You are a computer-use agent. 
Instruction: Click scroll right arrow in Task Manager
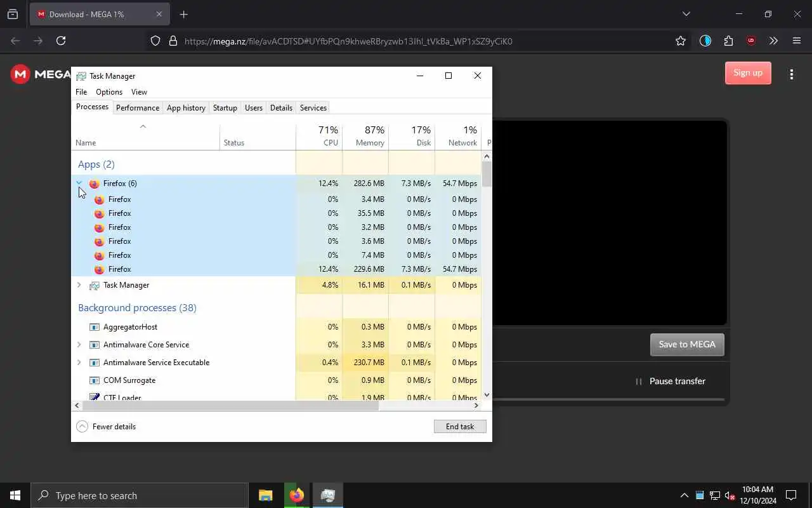tap(476, 405)
